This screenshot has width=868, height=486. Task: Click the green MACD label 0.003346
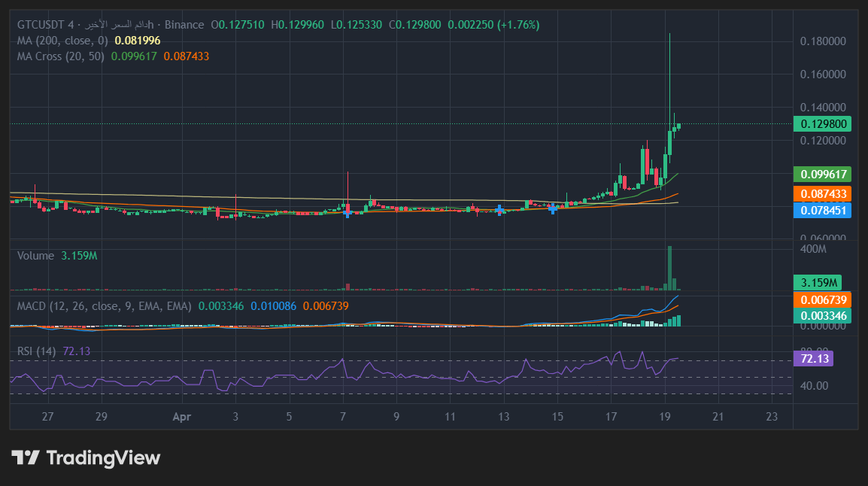coord(822,316)
